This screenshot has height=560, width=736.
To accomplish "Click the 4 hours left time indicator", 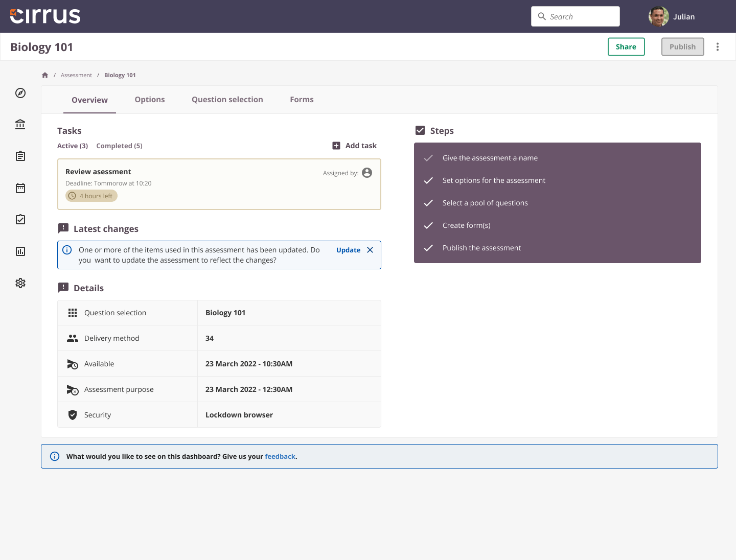I will click(91, 196).
